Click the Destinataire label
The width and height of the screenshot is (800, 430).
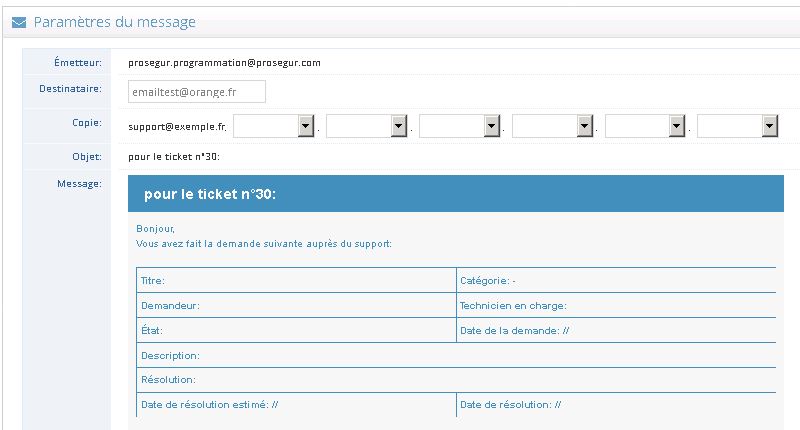tap(70, 89)
